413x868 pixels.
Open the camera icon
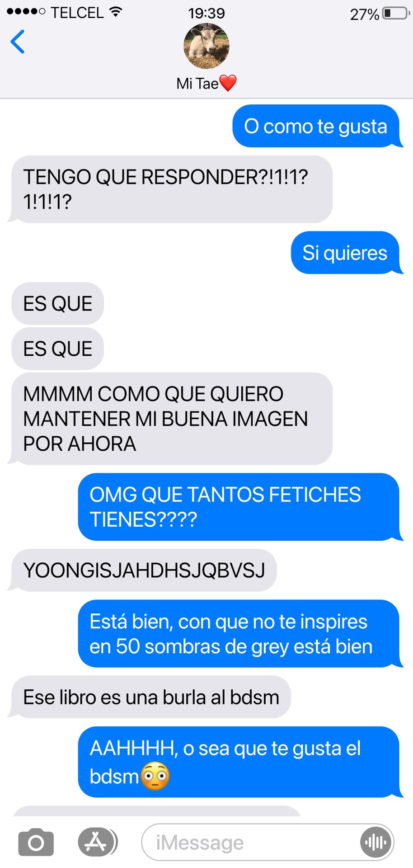[36, 842]
